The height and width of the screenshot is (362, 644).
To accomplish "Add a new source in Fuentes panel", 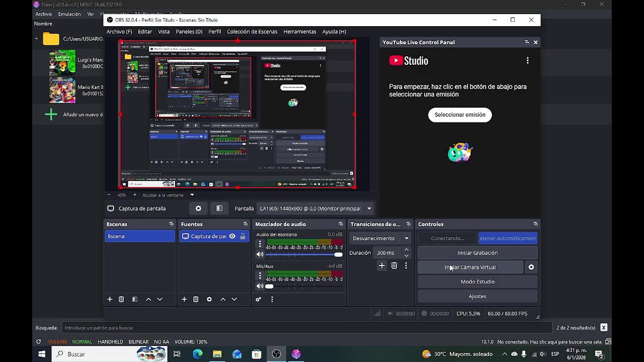I will tap(184, 299).
